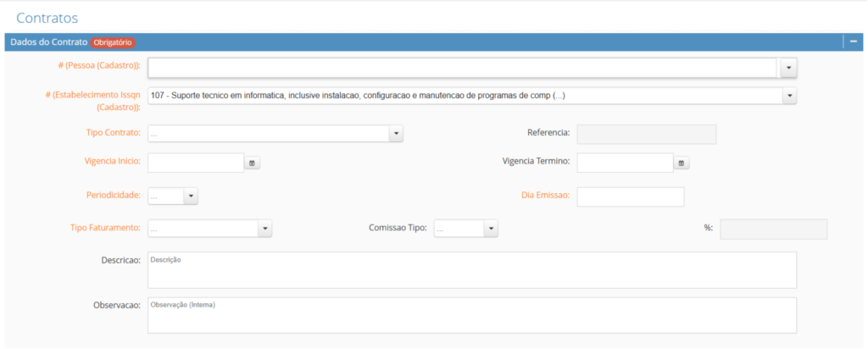Focus the Vigencia Inicio date field
This screenshot has height=349, width=868.
point(196,163)
